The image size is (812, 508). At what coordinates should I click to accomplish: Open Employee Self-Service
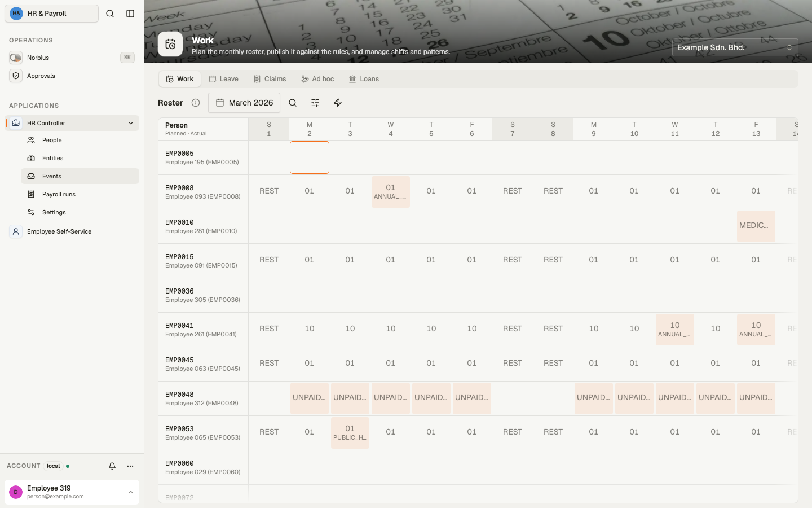click(x=72, y=231)
